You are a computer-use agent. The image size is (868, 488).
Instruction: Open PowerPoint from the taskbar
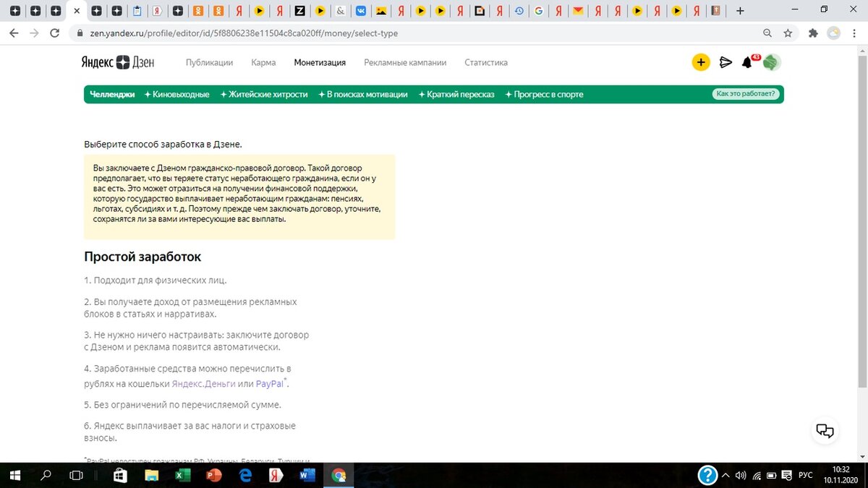point(214,475)
